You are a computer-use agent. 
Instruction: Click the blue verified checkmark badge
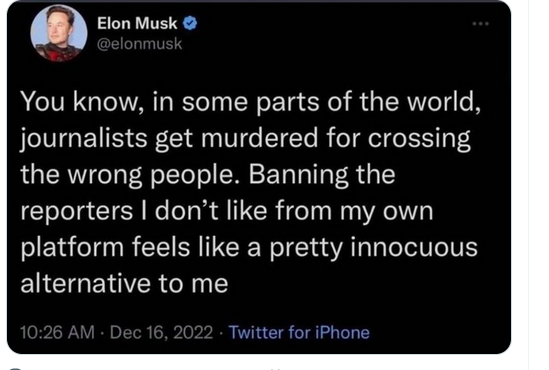(x=190, y=23)
